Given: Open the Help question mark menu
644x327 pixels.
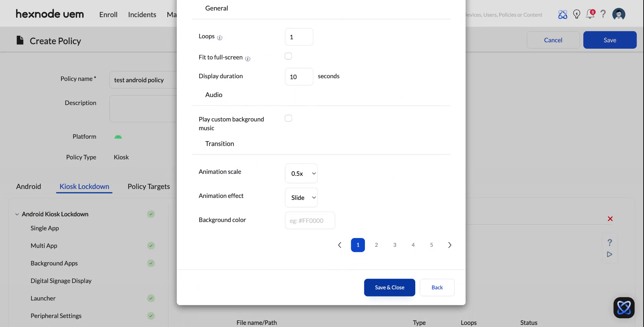Looking at the screenshot, I should click(x=603, y=14).
